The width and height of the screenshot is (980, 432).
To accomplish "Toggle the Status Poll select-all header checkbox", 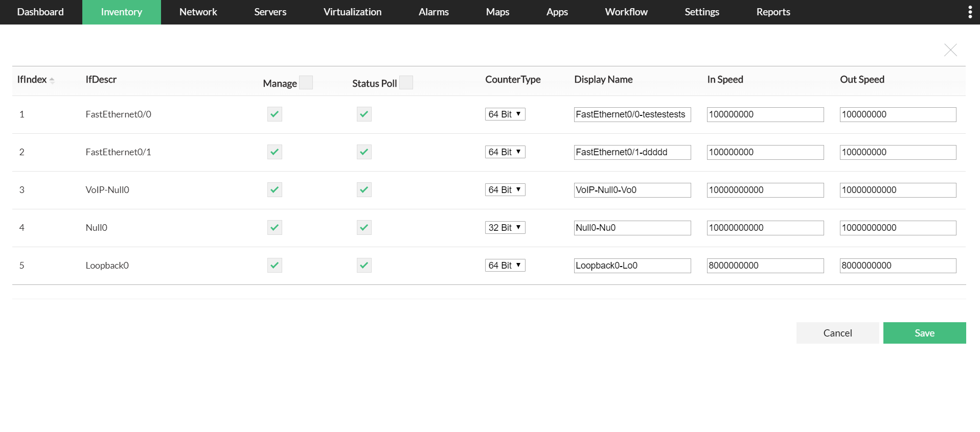I will [x=406, y=83].
